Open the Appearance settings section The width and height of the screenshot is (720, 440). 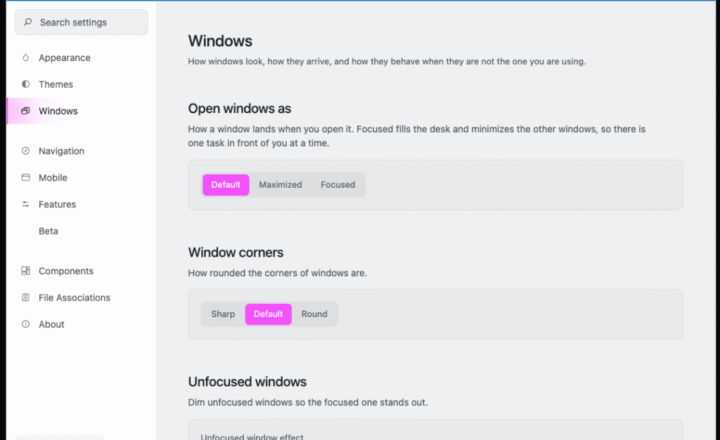pyautogui.click(x=81, y=58)
